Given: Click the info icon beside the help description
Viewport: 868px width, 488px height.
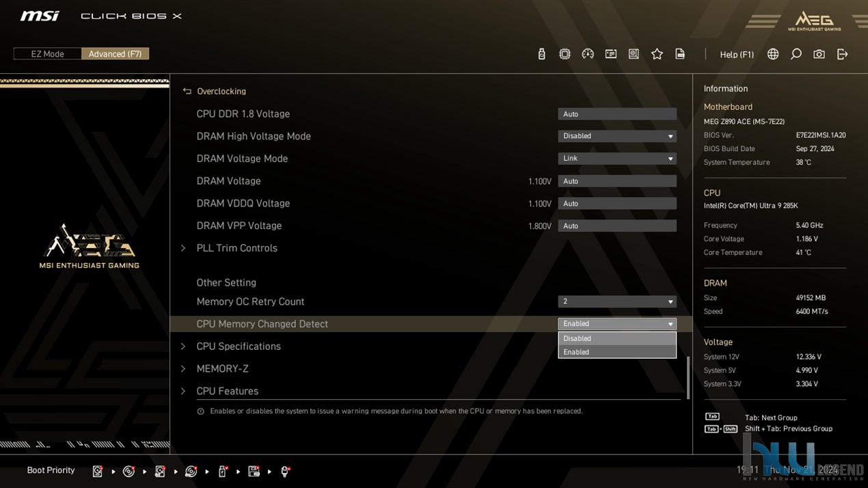Looking at the screenshot, I should pyautogui.click(x=200, y=411).
